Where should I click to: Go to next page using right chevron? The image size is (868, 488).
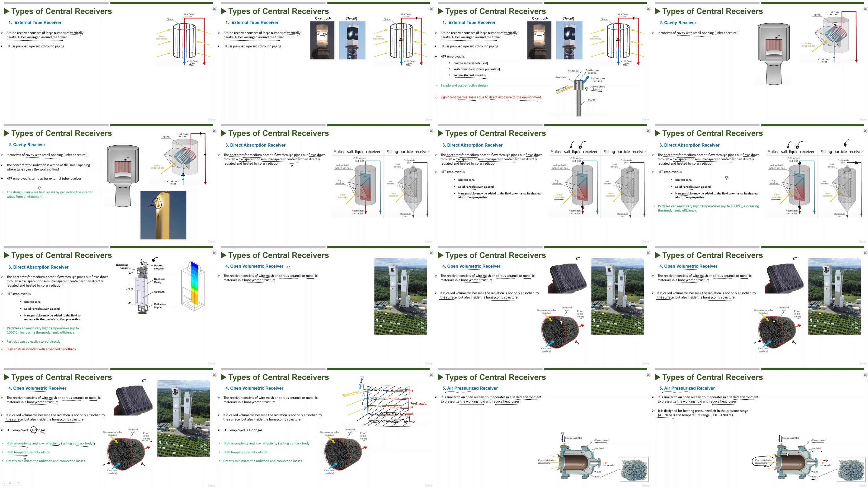[14, 483]
